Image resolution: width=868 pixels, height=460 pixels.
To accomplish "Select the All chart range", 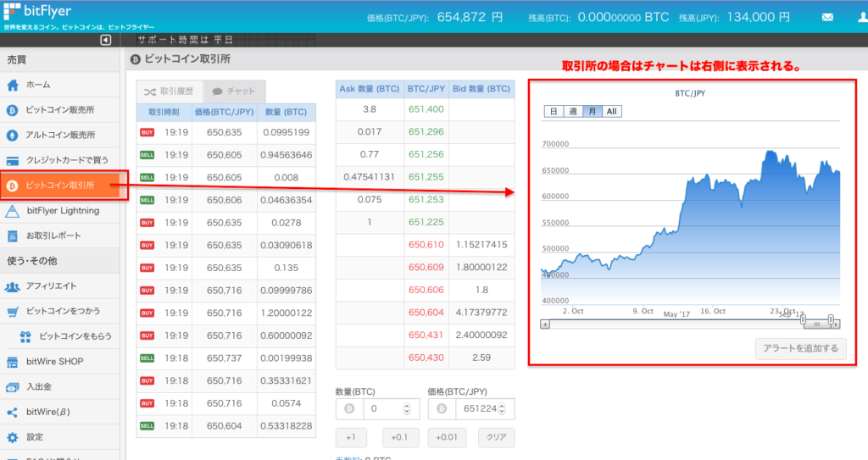I will pyautogui.click(x=612, y=111).
